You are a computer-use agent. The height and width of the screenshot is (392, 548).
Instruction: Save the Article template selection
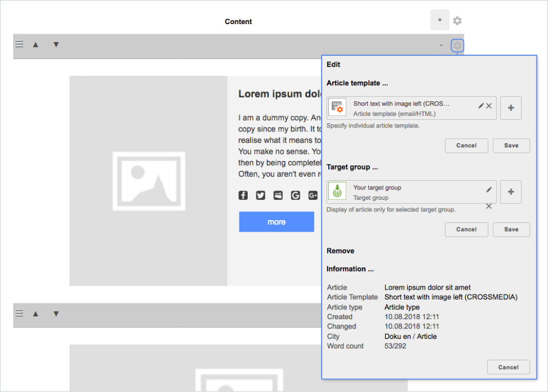(x=511, y=146)
